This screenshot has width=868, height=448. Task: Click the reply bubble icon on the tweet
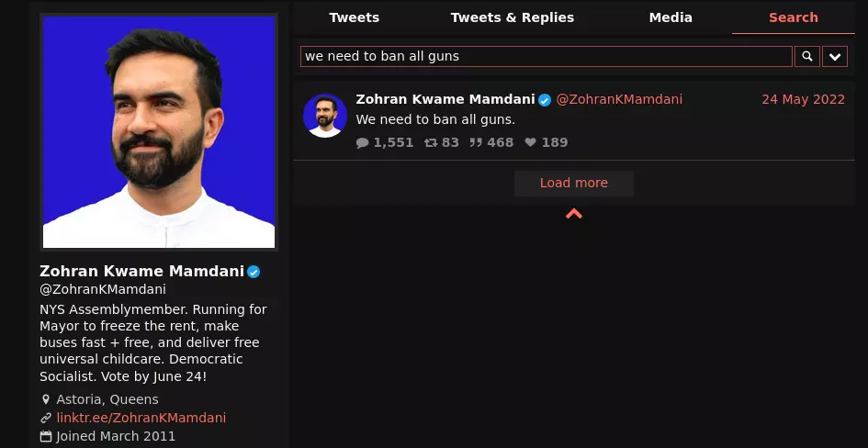[362, 142]
